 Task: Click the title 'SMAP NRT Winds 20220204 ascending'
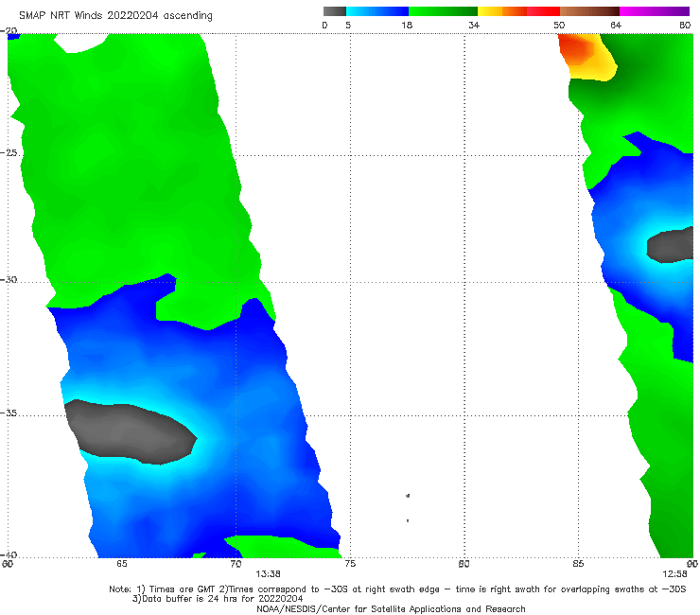tap(115, 15)
